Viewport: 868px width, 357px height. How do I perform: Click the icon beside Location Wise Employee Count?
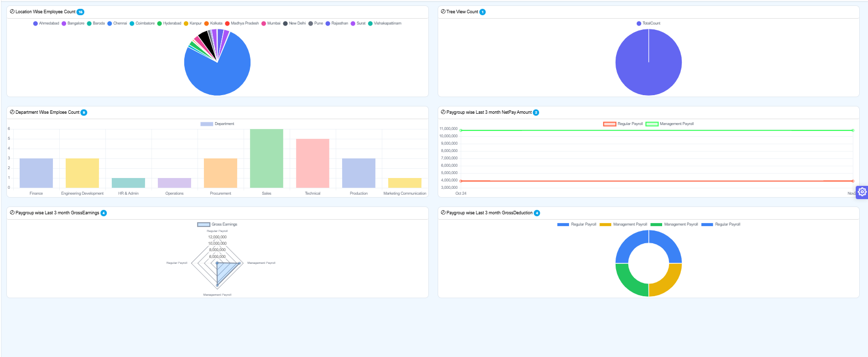coord(12,12)
